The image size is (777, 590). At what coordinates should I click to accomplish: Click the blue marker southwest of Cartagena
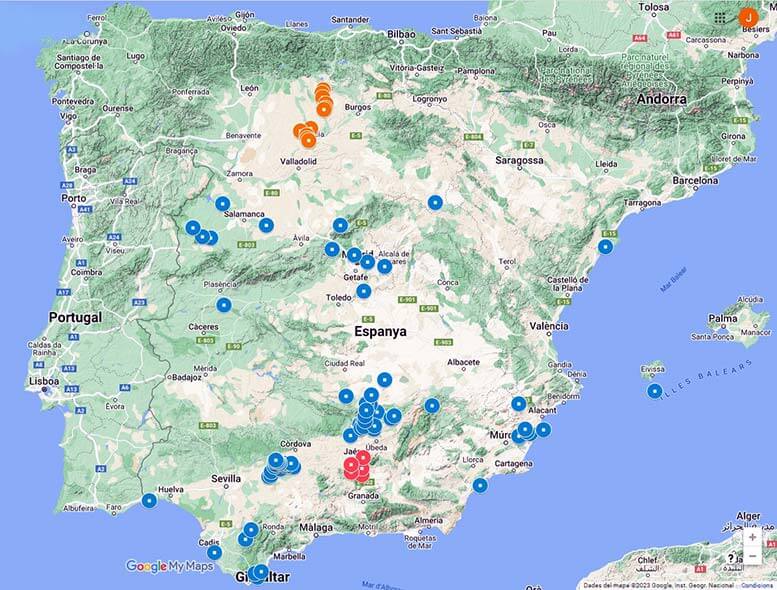coord(480,485)
